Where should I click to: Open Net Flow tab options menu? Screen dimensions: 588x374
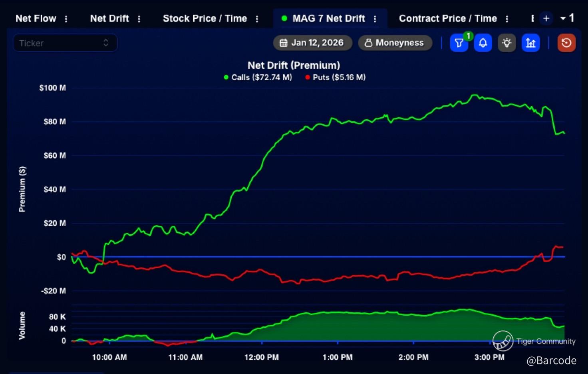pos(66,19)
